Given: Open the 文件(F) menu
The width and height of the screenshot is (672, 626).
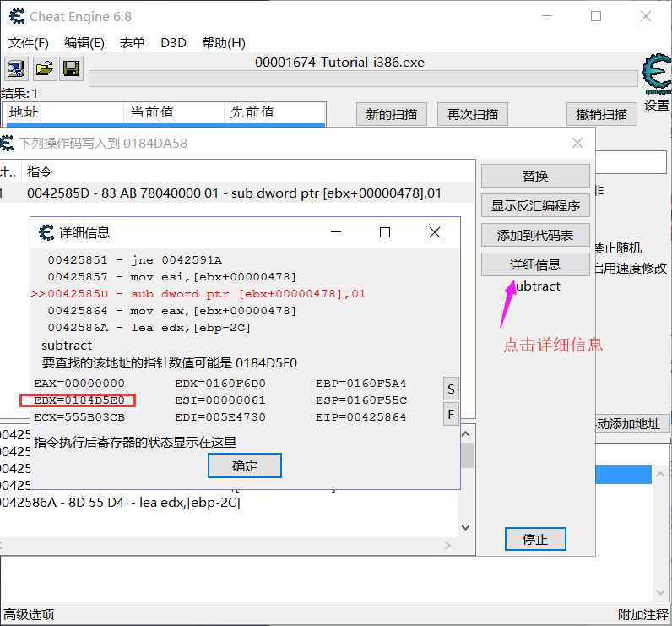Looking at the screenshot, I should click(29, 43).
